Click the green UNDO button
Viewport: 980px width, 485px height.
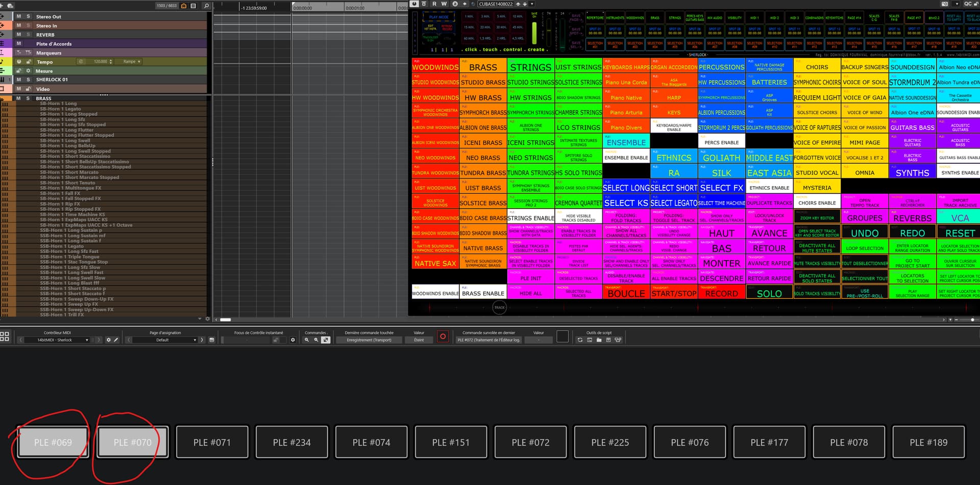(865, 233)
